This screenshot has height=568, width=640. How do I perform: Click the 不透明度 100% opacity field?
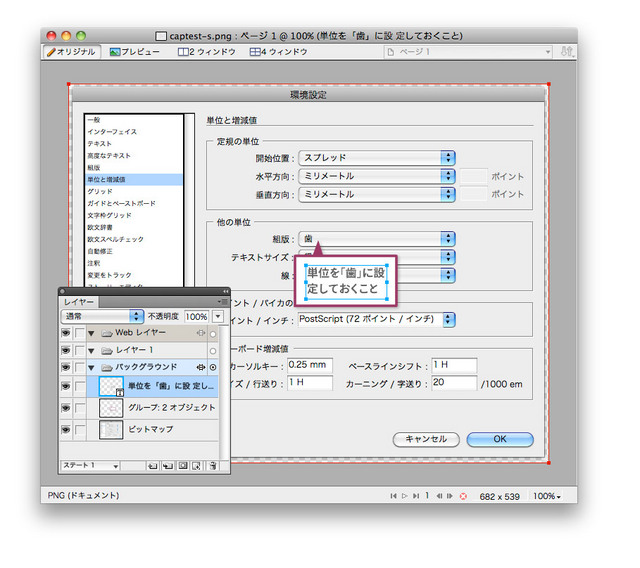(x=196, y=317)
